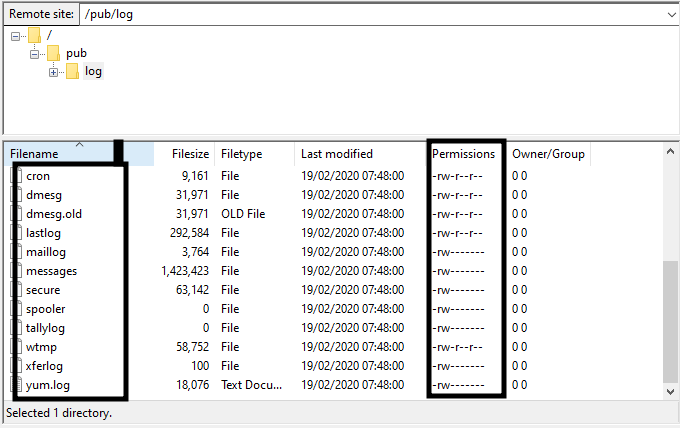Click the root folder icon in tree

[x=35, y=36]
